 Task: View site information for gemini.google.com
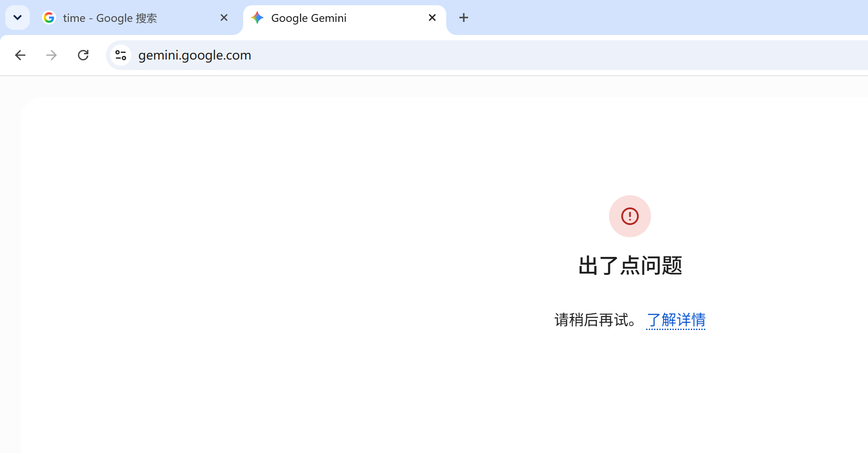(121, 55)
